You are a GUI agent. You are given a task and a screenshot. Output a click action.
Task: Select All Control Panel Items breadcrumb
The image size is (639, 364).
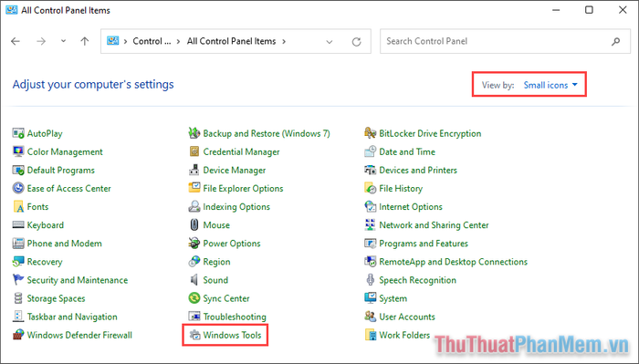coord(232,41)
